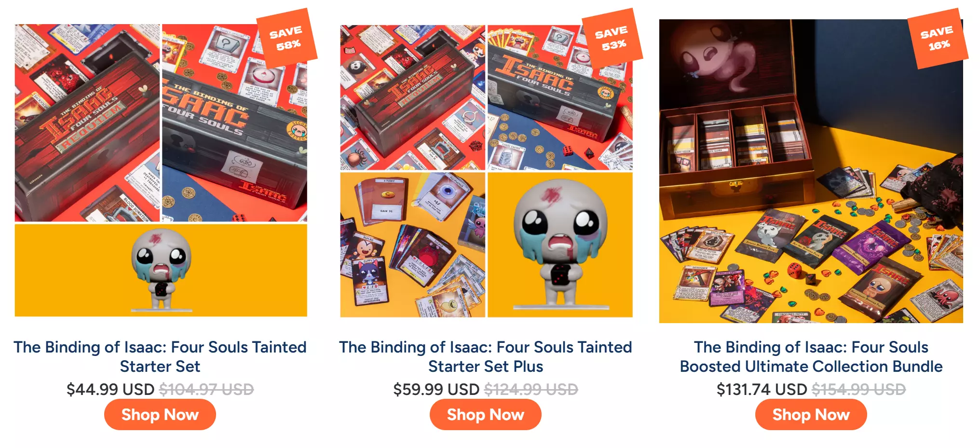The height and width of the screenshot is (448, 980).
Task: Open Boosted Ultimate Collection Bundle title link
Action: coord(811,357)
